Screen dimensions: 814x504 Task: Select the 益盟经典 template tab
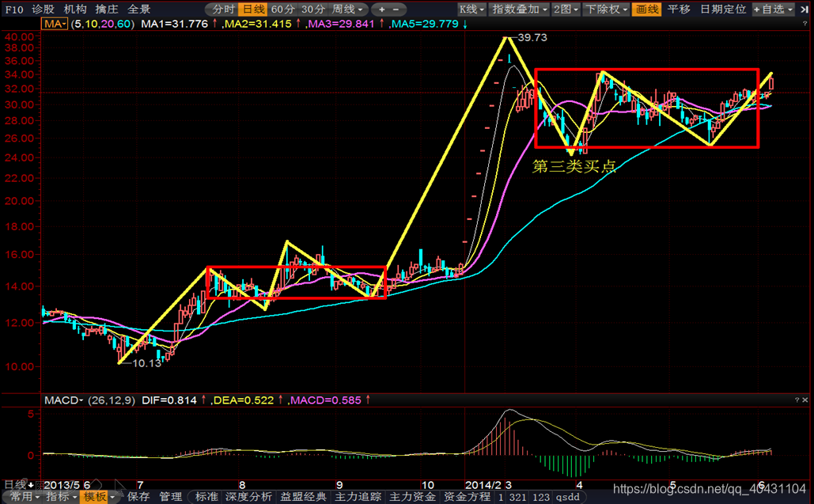303,497
